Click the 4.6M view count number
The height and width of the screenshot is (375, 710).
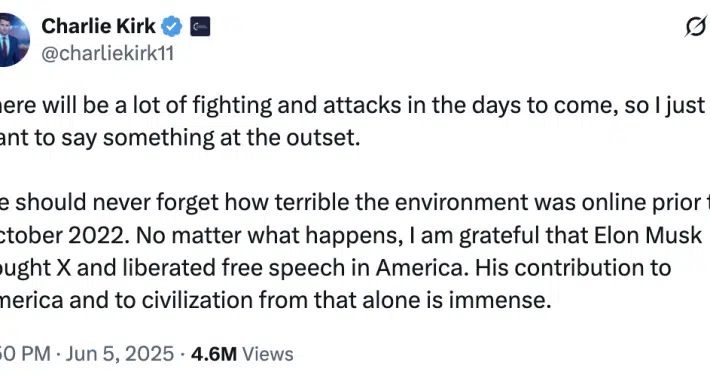click(x=214, y=354)
